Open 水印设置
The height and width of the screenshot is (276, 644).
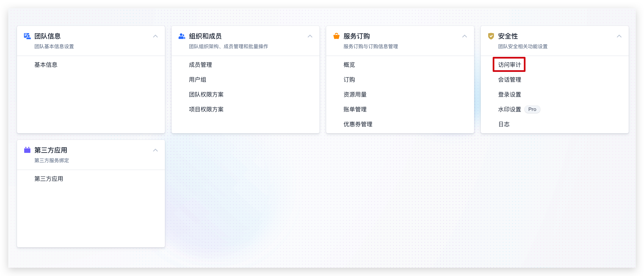pyautogui.click(x=509, y=109)
